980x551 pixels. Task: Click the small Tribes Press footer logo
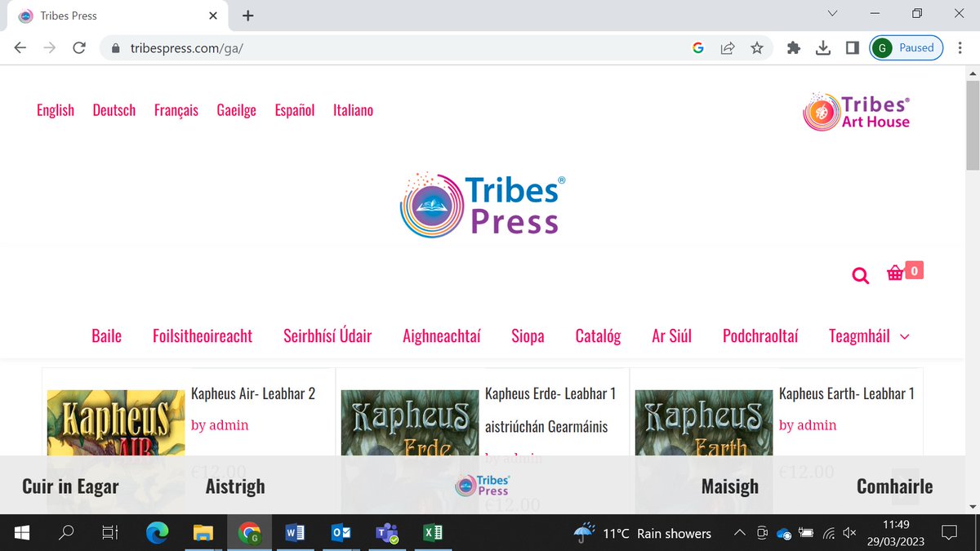483,486
